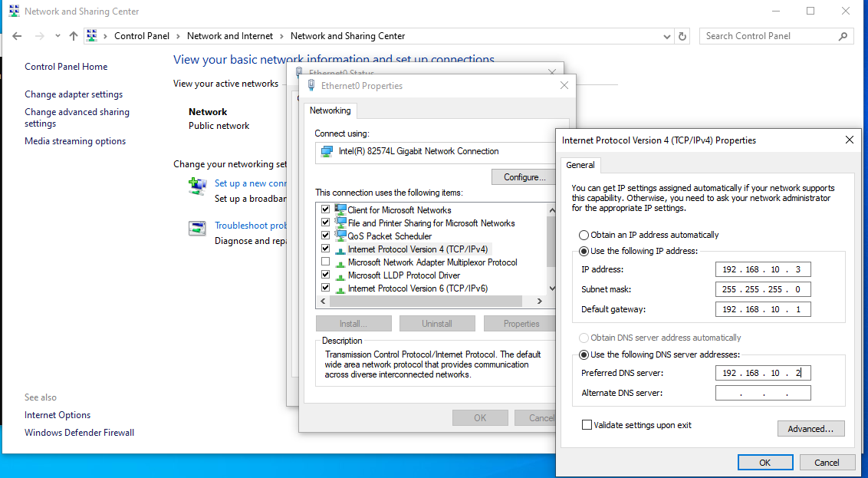Click the Back arrow in Control Panel
The width and height of the screenshot is (868, 478).
click(x=17, y=36)
